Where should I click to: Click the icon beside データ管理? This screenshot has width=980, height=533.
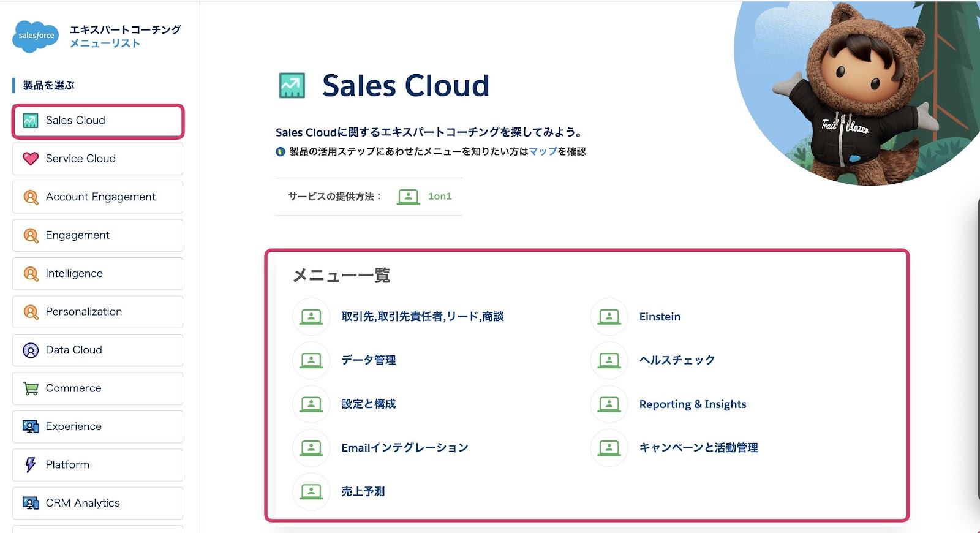click(x=311, y=360)
